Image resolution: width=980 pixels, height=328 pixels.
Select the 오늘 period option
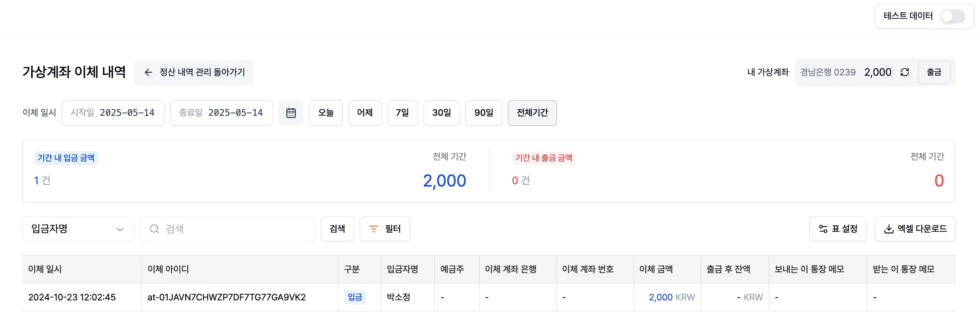pyautogui.click(x=326, y=113)
